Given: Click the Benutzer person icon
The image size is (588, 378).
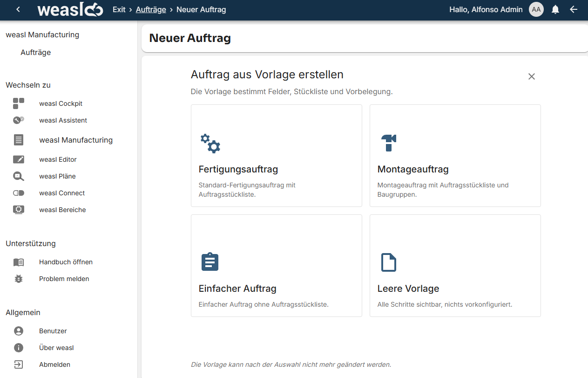Looking at the screenshot, I should 19,331.
